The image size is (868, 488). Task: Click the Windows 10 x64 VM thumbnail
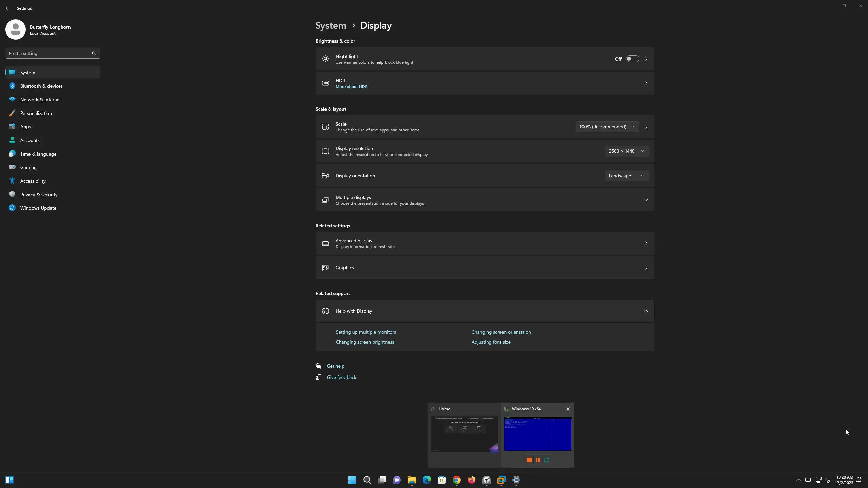[537, 434]
